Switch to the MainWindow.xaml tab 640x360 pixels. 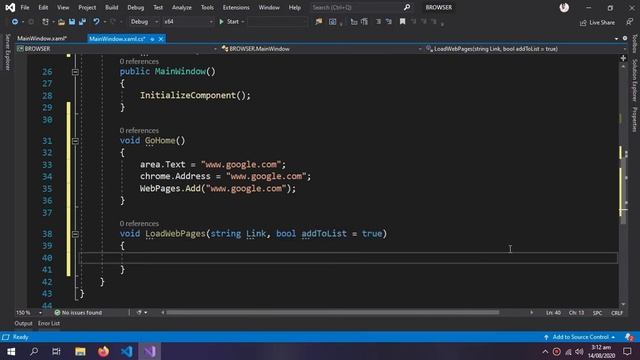click(42, 39)
